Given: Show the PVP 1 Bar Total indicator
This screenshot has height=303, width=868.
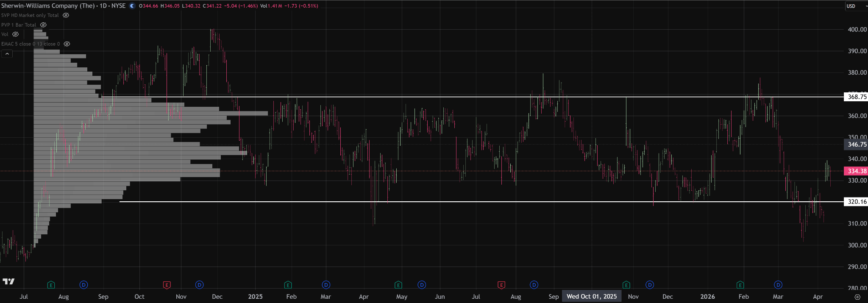Looking at the screenshot, I should (x=43, y=25).
